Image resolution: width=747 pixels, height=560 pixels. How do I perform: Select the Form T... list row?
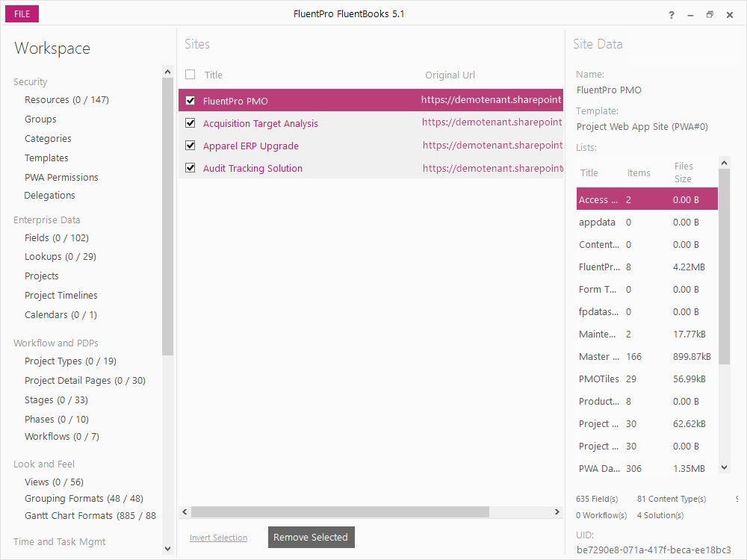coord(646,290)
